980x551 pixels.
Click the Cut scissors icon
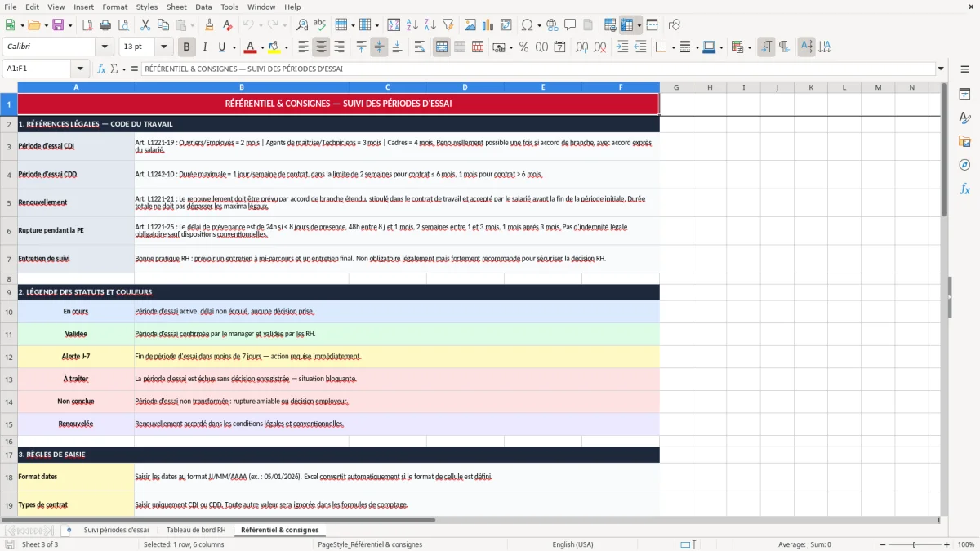(x=145, y=25)
